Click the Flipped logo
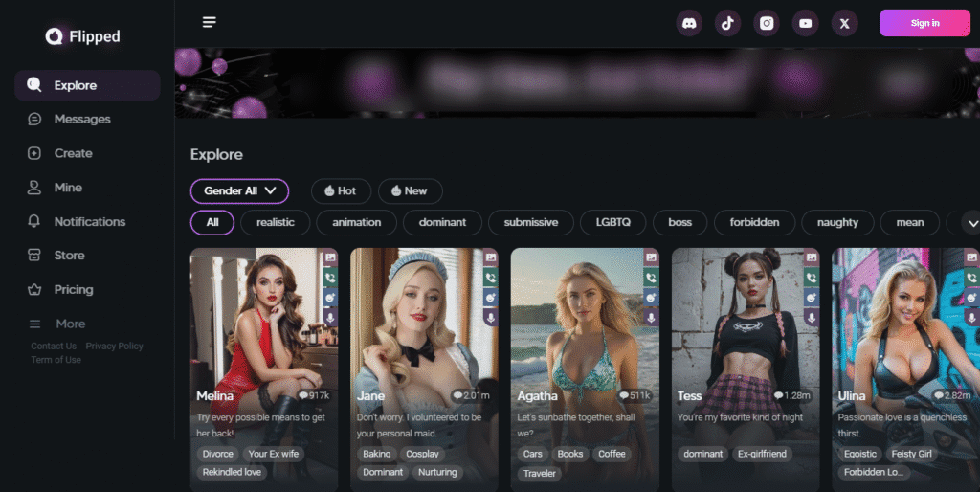 pyautogui.click(x=82, y=36)
